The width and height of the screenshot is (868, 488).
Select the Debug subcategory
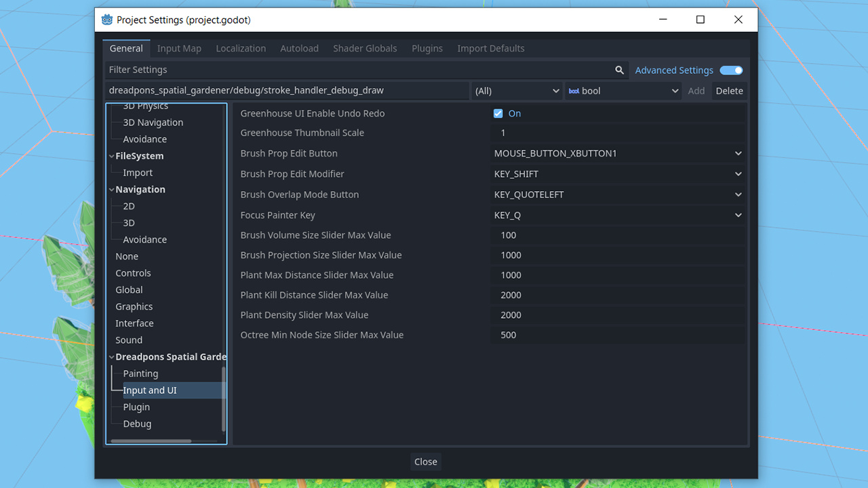(x=137, y=424)
